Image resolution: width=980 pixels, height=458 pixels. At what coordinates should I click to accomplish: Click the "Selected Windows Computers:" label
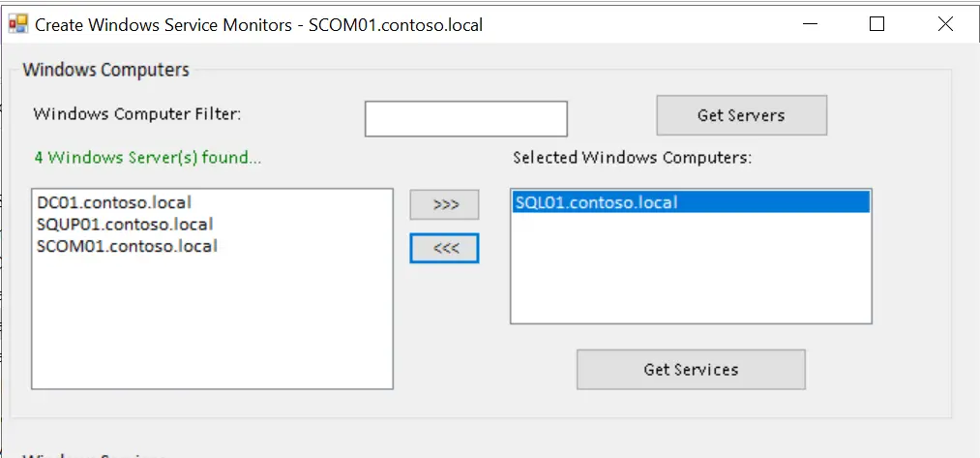click(632, 157)
